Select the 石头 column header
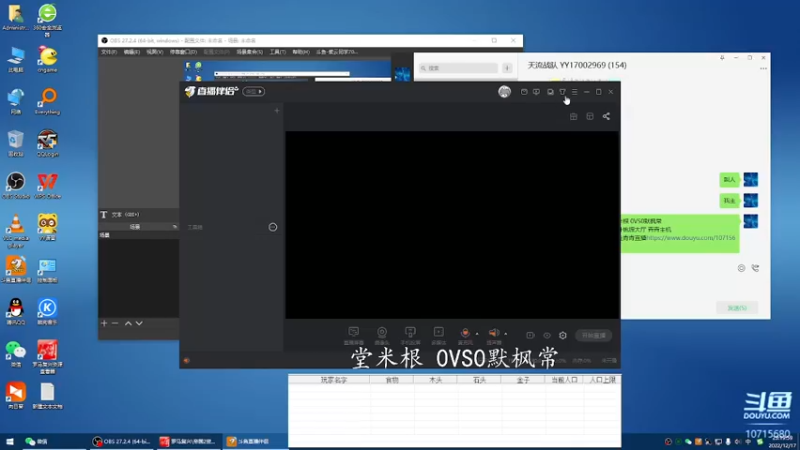Screen dimensions: 800x450 pos(479,380)
